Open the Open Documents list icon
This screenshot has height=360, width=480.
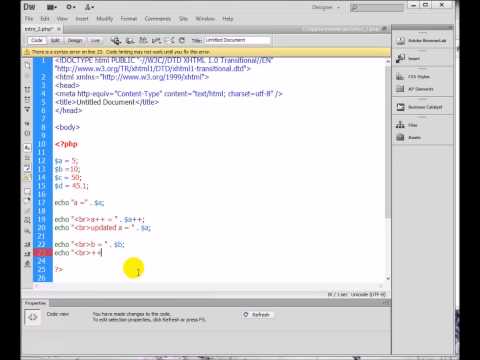coord(28,65)
